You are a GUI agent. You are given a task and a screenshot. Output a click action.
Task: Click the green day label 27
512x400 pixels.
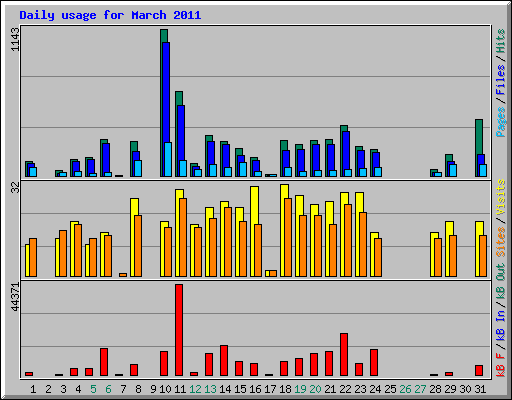click(420, 389)
